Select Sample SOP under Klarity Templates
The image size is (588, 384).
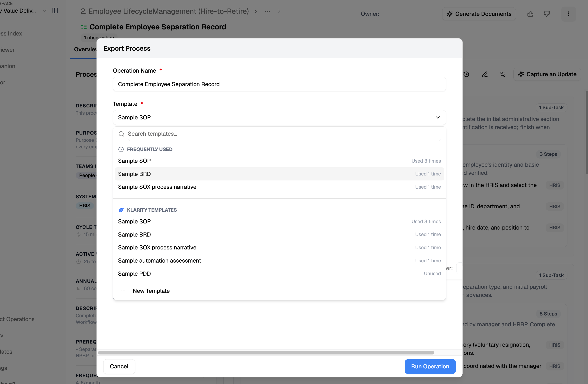279,221
